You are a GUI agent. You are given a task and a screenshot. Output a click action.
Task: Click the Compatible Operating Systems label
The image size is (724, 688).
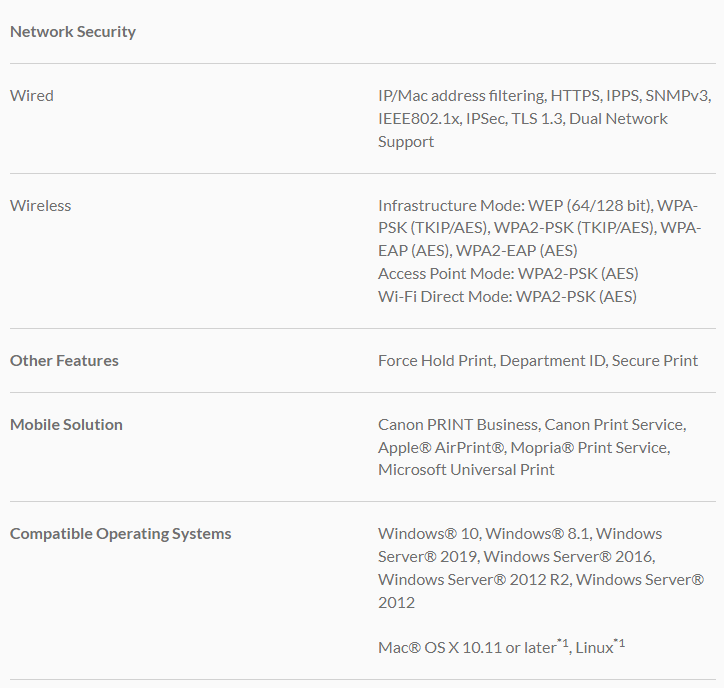(x=120, y=534)
